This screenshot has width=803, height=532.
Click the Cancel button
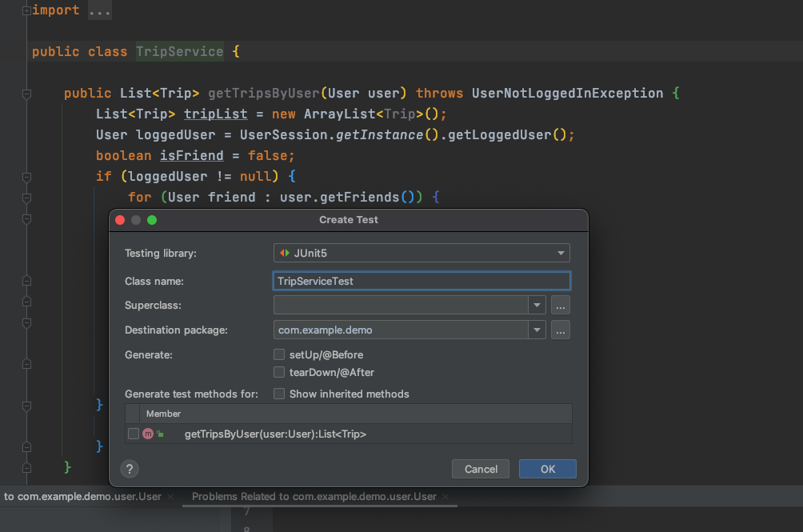[481, 469]
